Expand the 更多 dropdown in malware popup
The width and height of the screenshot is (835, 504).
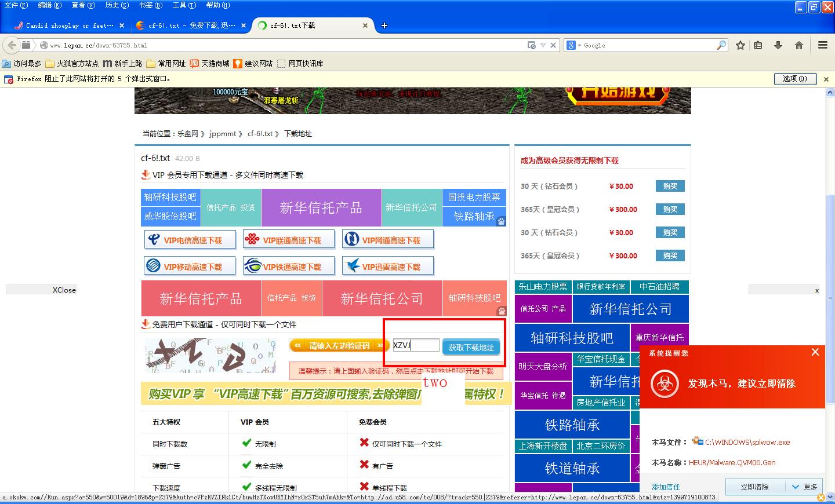pos(805,487)
